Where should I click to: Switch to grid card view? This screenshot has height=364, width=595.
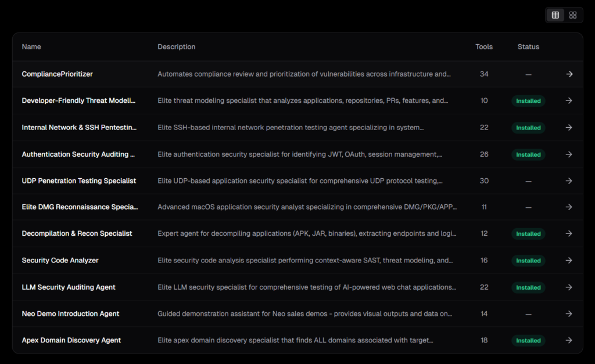pyautogui.click(x=573, y=15)
